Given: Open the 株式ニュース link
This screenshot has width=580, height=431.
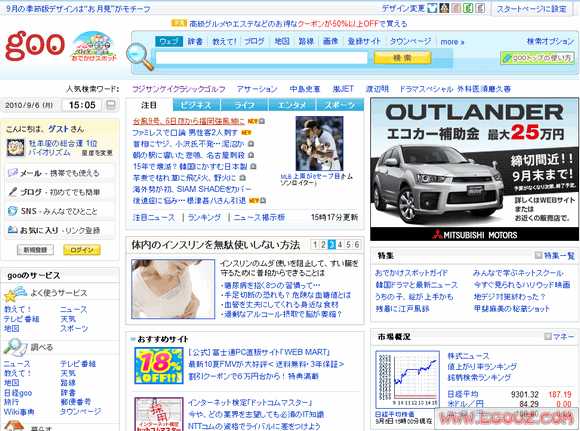Looking at the screenshot, I should coord(468,356).
